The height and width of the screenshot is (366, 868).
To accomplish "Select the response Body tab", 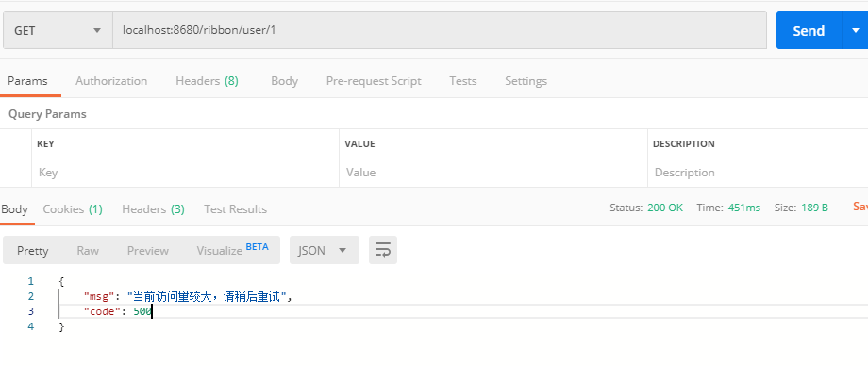I will 14,209.
